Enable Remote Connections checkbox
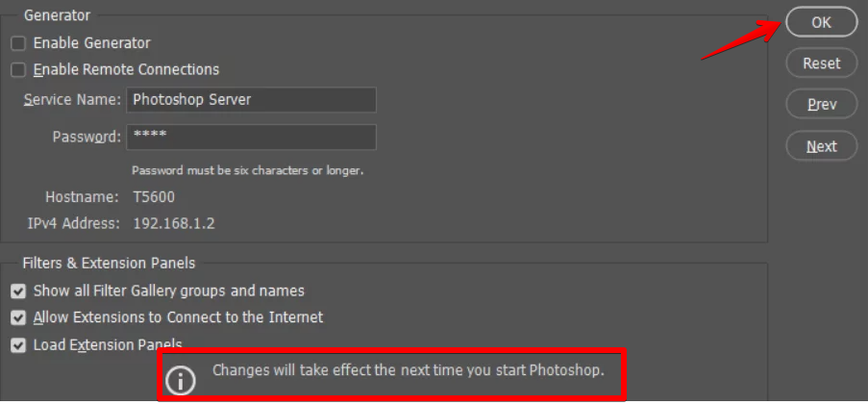This screenshot has height=405, width=868. tap(18, 69)
